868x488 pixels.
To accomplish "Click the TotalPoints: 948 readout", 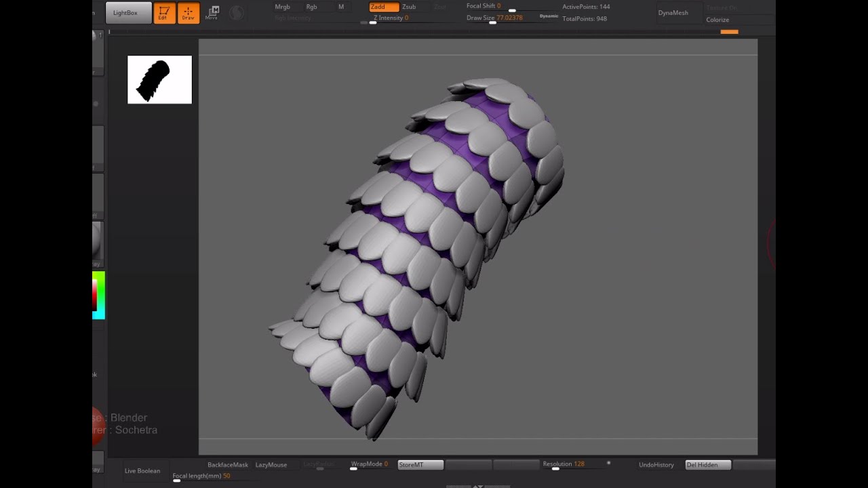I will point(585,19).
